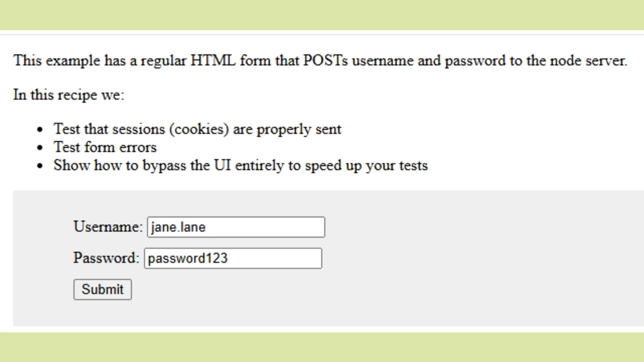Click the green footer band at the bottom
The width and height of the screenshot is (644, 362).
tap(322, 347)
